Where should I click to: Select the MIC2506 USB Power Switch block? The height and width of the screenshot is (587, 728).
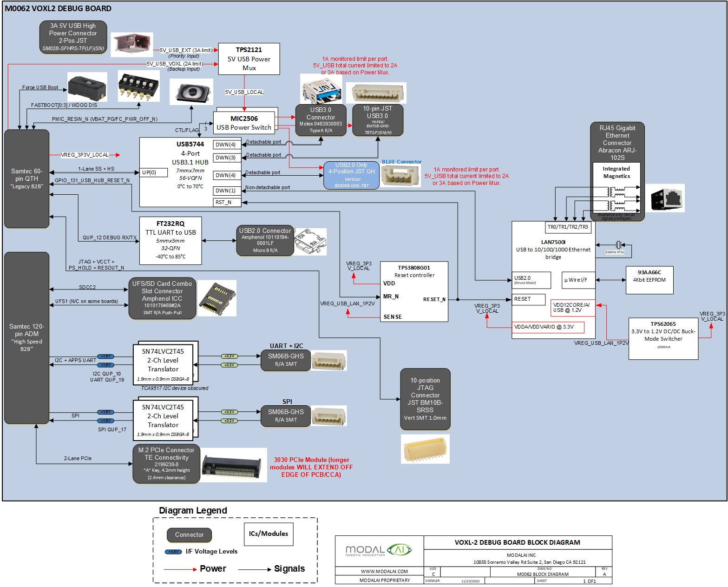(244, 123)
